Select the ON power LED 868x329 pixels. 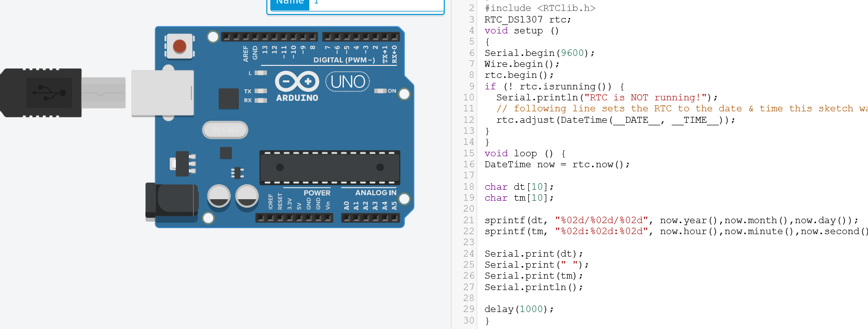point(381,91)
